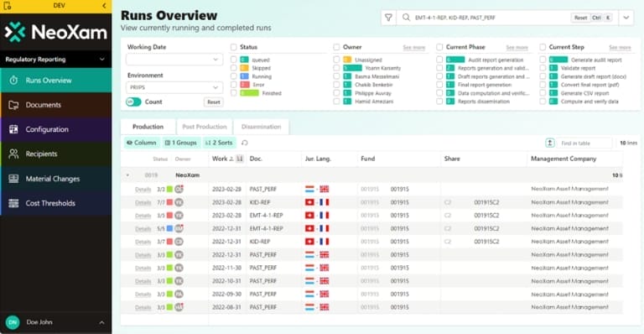644x334 pixels.
Task: Click French flag in 2022-12-31 KID-REP row
Action: (x=325, y=242)
